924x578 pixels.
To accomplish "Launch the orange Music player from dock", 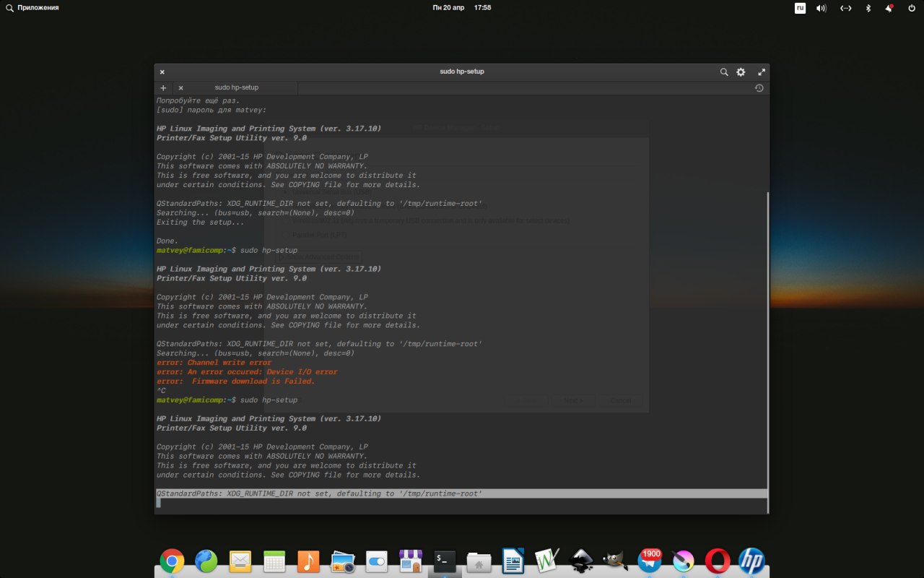I will [x=308, y=561].
